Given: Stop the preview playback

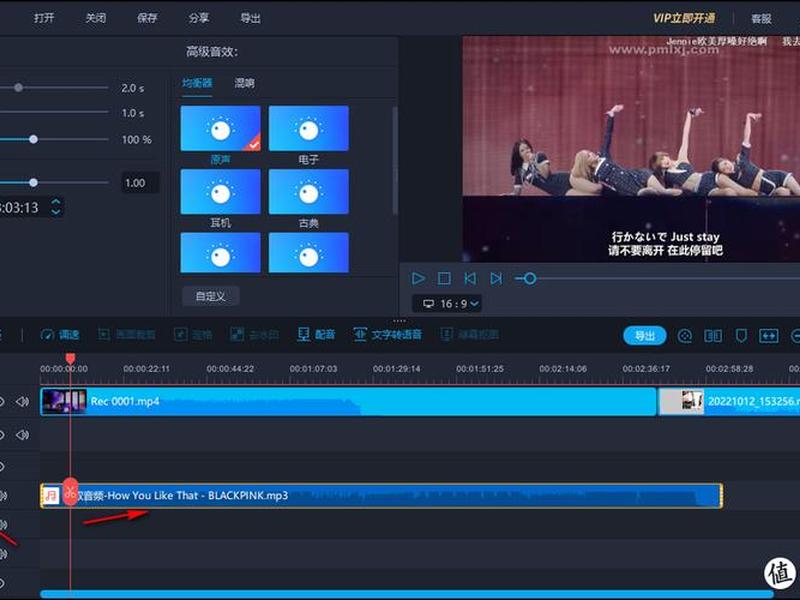Looking at the screenshot, I should (444, 278).
